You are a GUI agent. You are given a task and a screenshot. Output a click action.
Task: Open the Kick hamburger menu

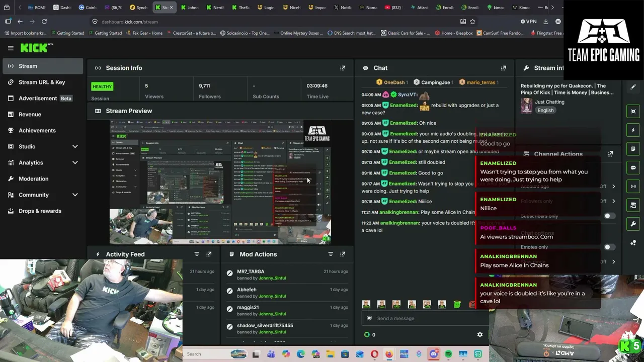pos(11,48)
